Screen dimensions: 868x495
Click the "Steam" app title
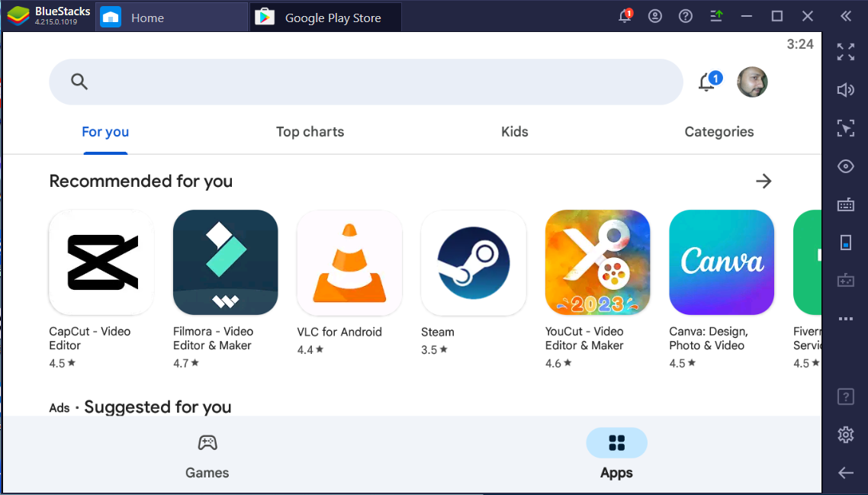click(x=437, y=332)
